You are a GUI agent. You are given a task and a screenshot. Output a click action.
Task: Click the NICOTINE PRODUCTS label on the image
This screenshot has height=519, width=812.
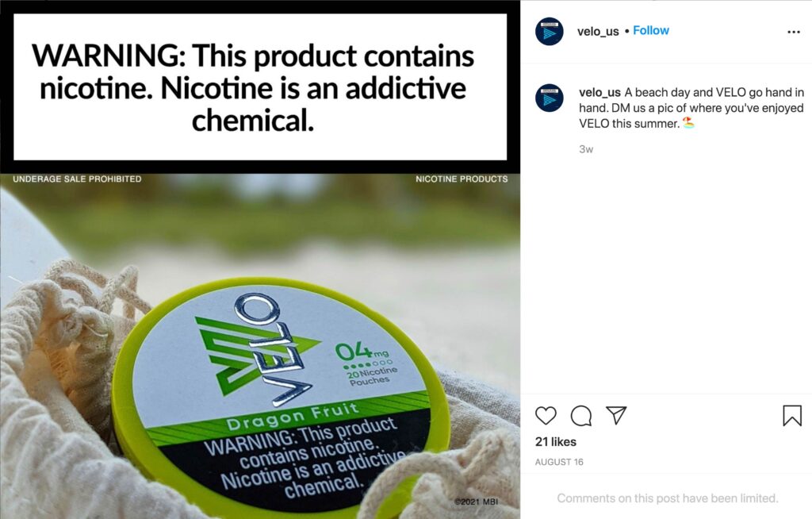pyautogui.click(x=462, y=179)
